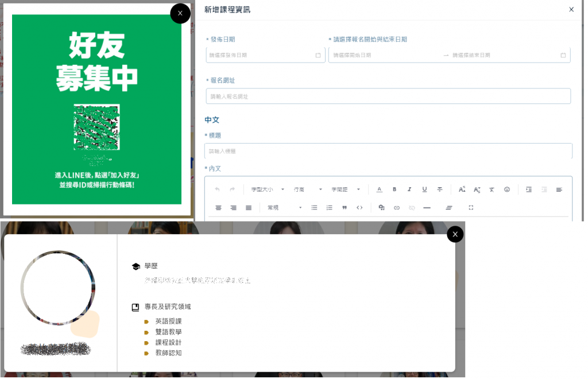
Task: Choose font color with the A icon
Action: (380, 189)
